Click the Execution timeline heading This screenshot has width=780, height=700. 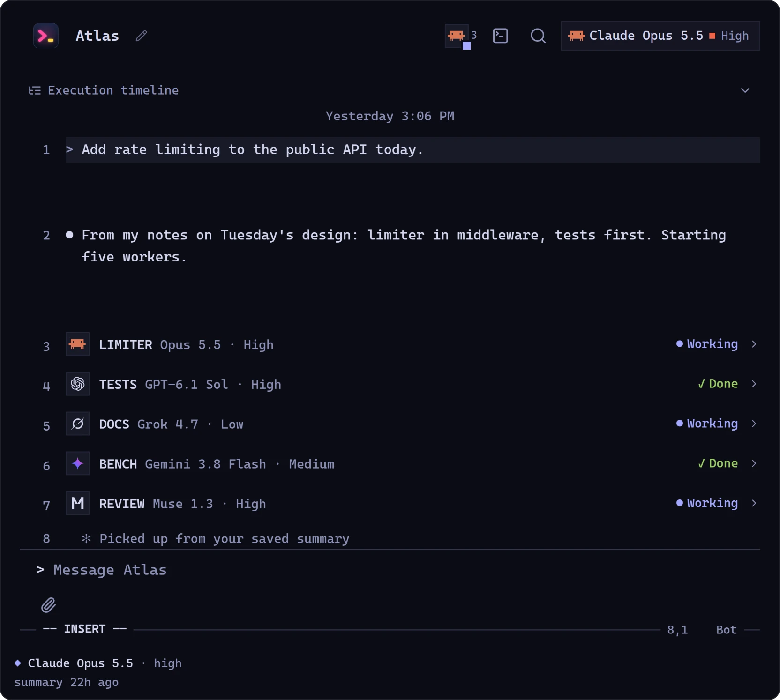113,90
